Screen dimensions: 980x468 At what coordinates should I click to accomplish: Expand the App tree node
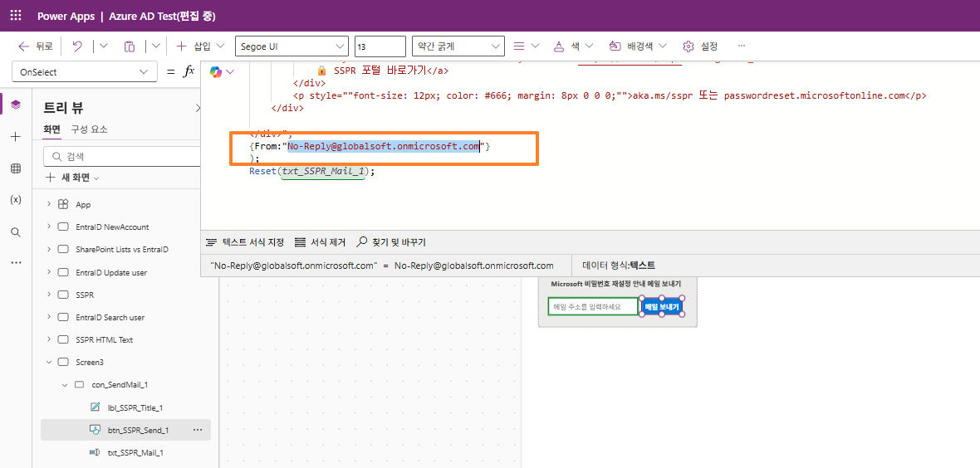[x=49, y=204]
